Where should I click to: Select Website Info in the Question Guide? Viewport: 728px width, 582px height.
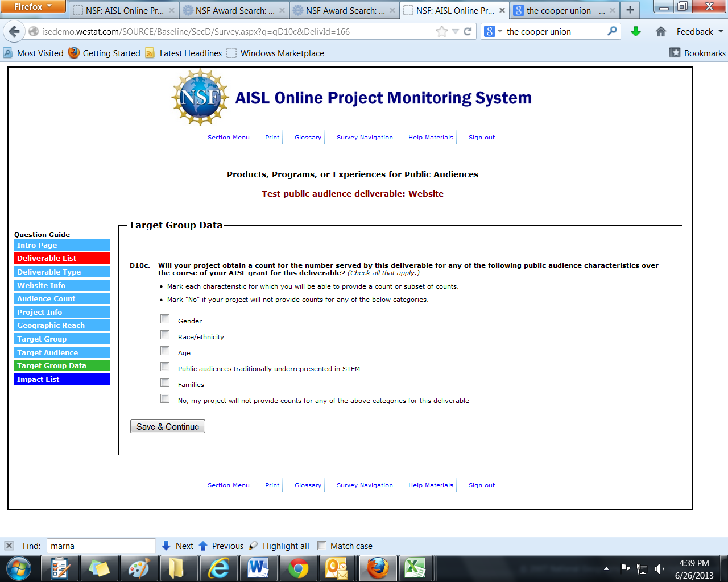(x=62, y=285)
